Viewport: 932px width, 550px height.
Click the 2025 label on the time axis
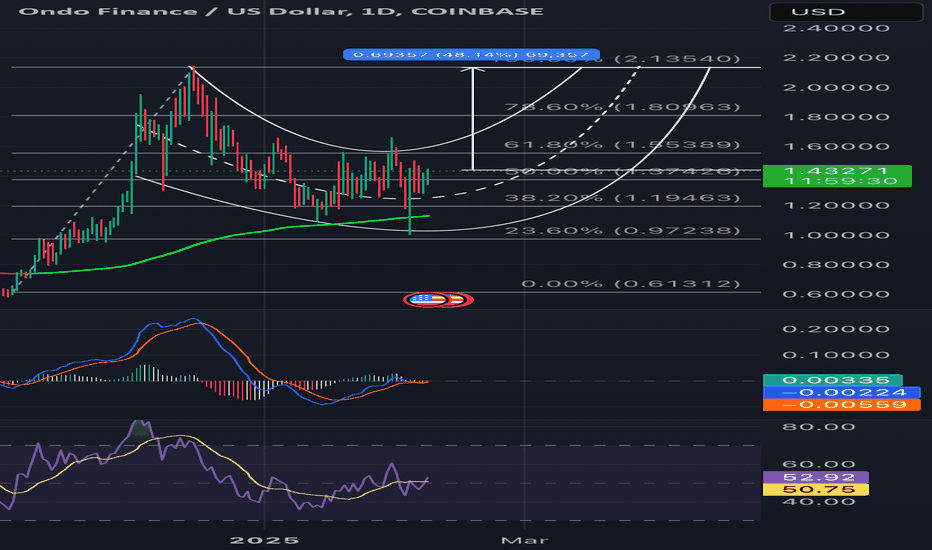264,540
